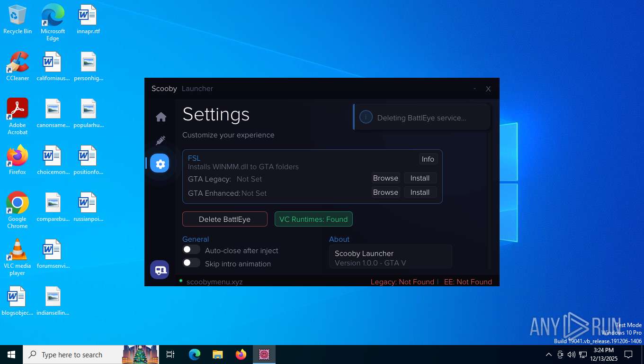Select the Settings gear in the sidebar
Image resolution: width=644 pixels, height=364 pixels.
160,164
